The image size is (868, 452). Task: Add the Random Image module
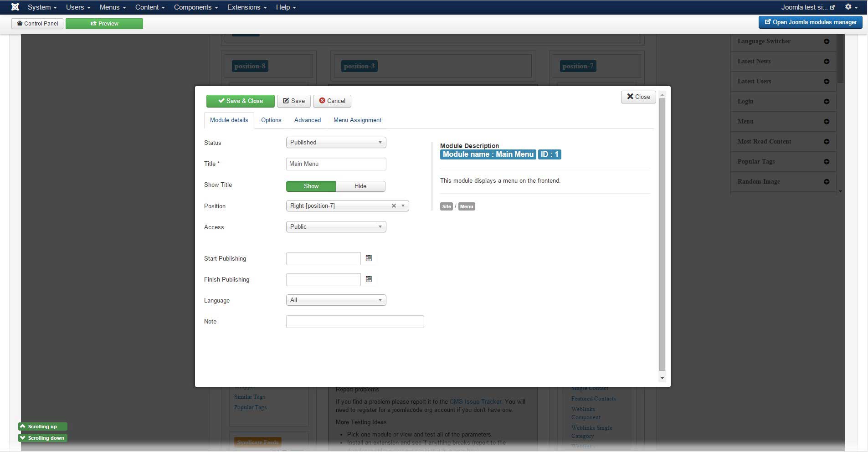pyautogui.click(x=826, y=182)
